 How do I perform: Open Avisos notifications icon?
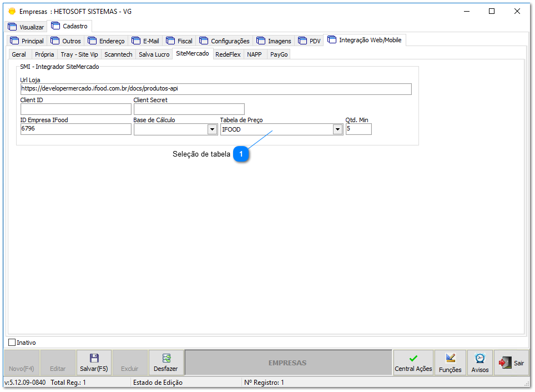(x=480, y=358)
